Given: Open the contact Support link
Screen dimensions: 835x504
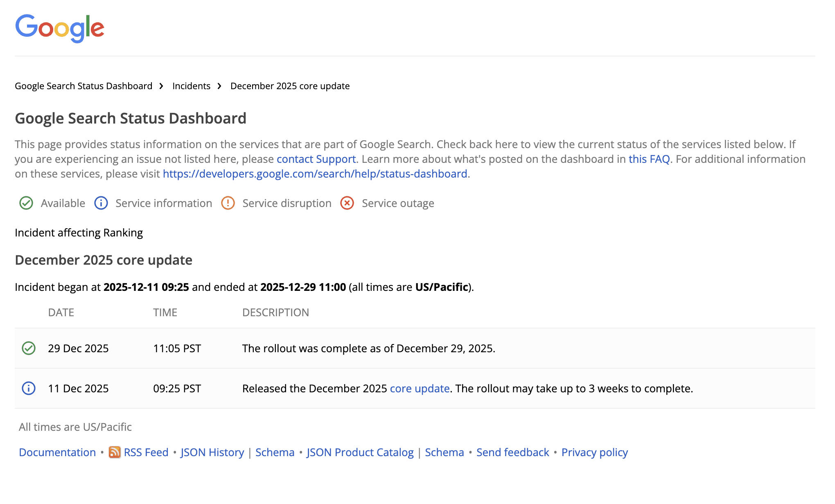Looking at the screenshot, I should (x=316, y=159).
